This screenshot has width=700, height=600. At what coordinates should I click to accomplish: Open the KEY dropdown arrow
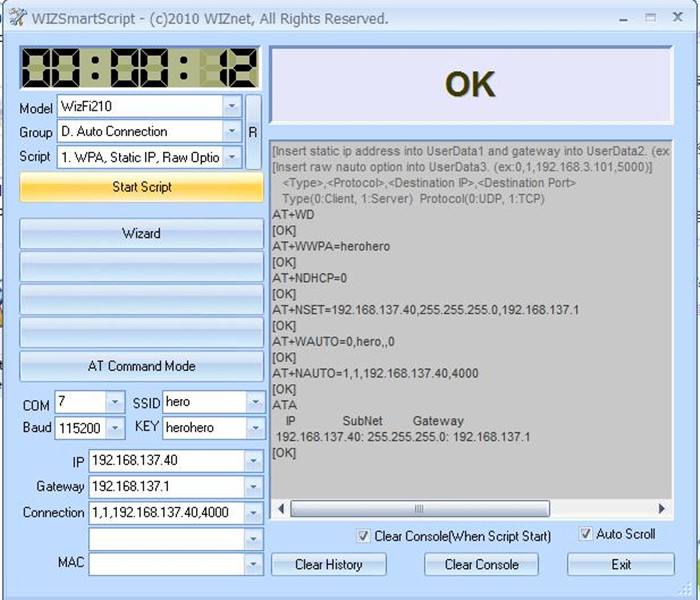(x=255, y=428)
